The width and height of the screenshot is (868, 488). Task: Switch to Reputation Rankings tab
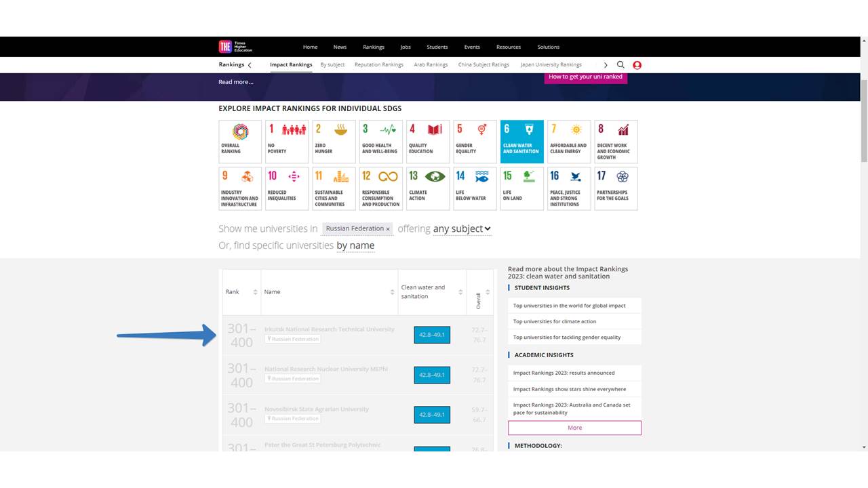pyautogui.click(x=379, y=65)
